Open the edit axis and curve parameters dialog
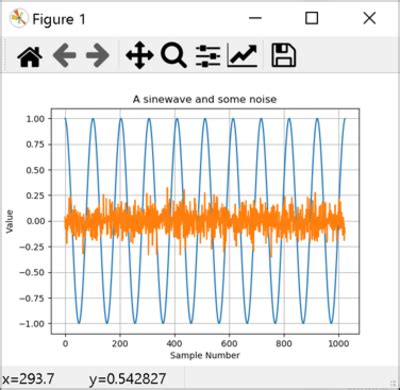 point(243,55)
